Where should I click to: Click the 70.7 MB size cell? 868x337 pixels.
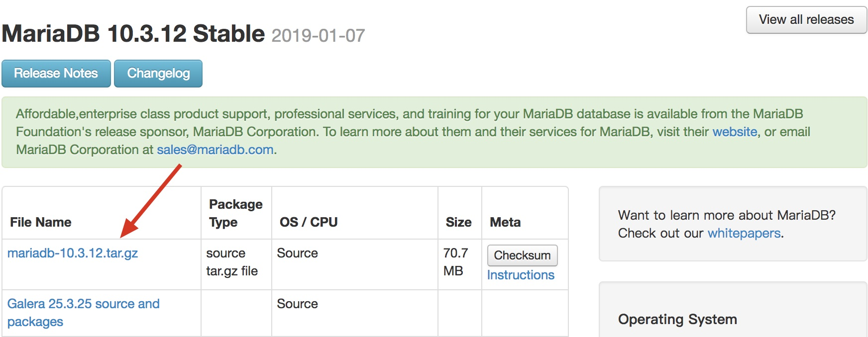[x=455, y=262]
